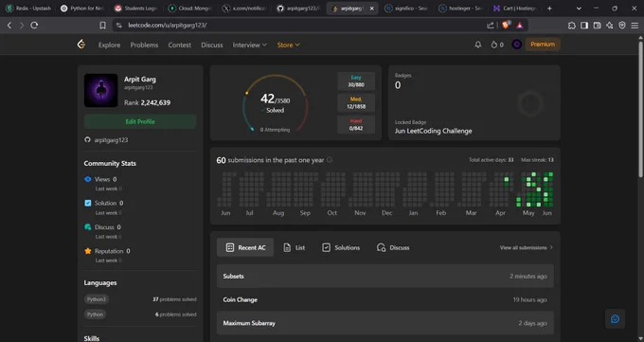Open the tab search dropdown arrow
Image resolution: width=644 pixels, height=342 pixels.
click(x=579, y=9)
